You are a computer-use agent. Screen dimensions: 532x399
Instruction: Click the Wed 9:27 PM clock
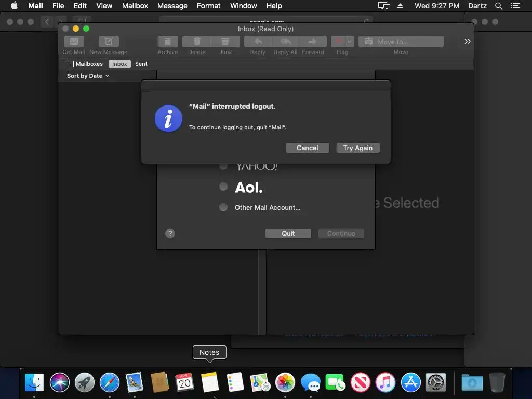click(437, 6)
